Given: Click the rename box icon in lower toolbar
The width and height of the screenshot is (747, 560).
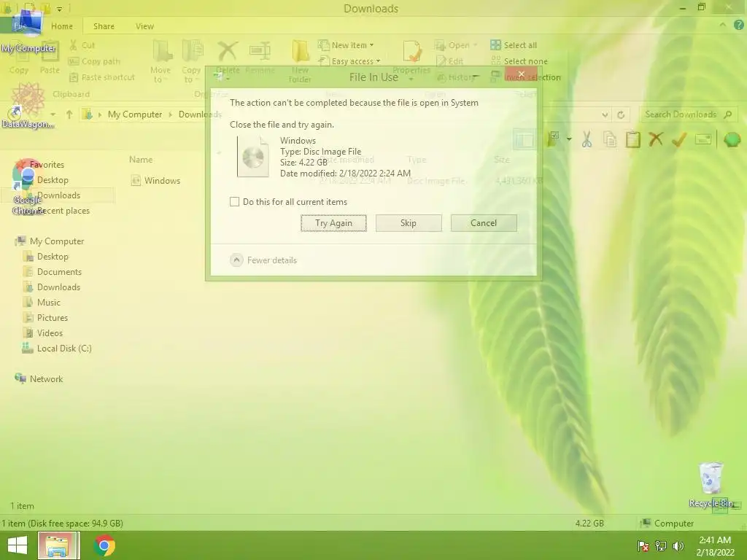Looking at the screenshot, I should pyautogui.click(x=703, y=139).
